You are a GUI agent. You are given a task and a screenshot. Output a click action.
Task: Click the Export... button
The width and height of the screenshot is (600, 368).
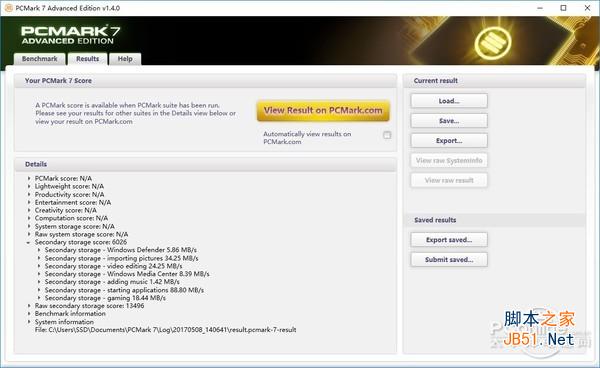(x=449, y=141)
